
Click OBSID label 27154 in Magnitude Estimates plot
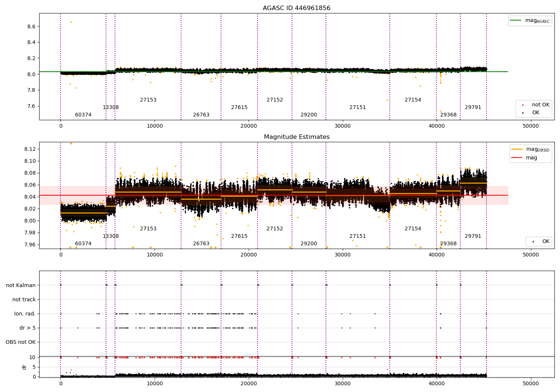click(413, 229)
